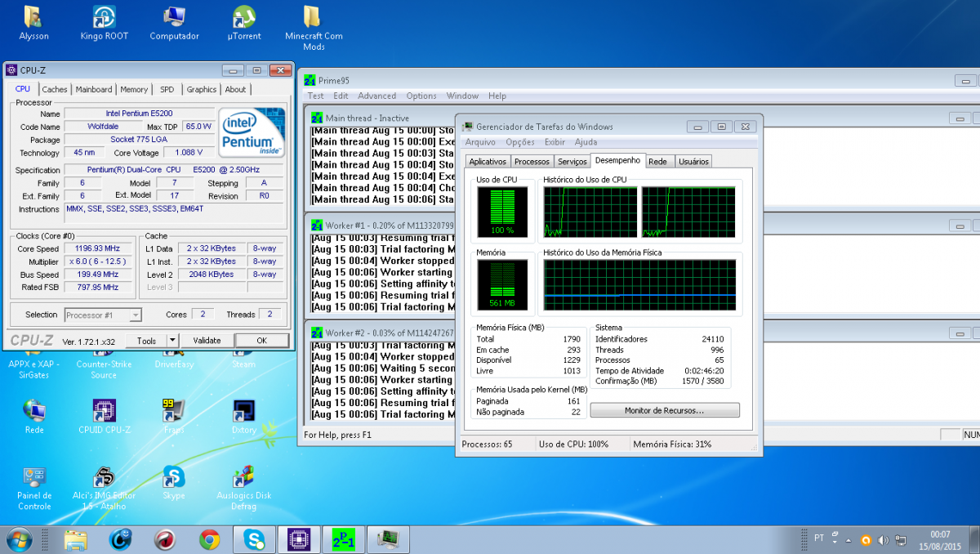
Task: Open the Rede network desktop icon
Action: point(33,416)
